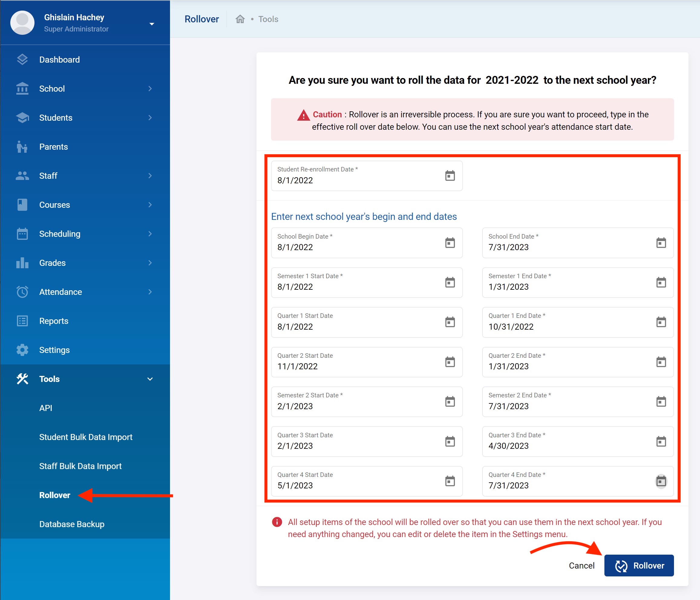
Task: Open calendar for Quarter 4 End Date
Action: (661, 481)
